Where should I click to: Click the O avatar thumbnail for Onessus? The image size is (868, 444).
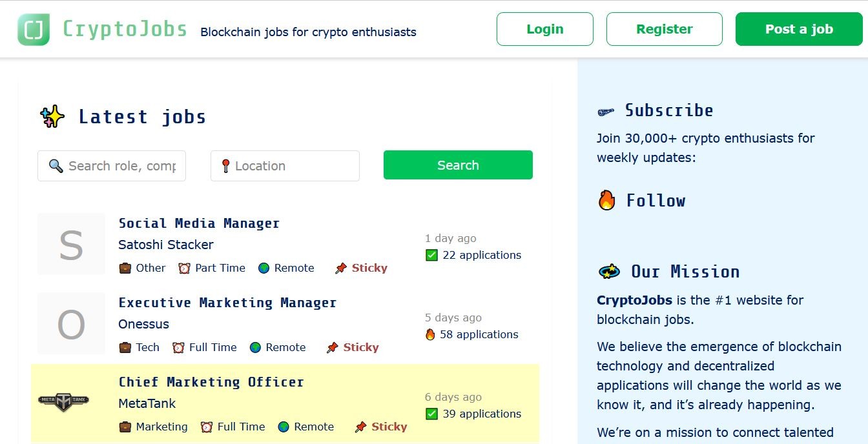tap(71, 323)
